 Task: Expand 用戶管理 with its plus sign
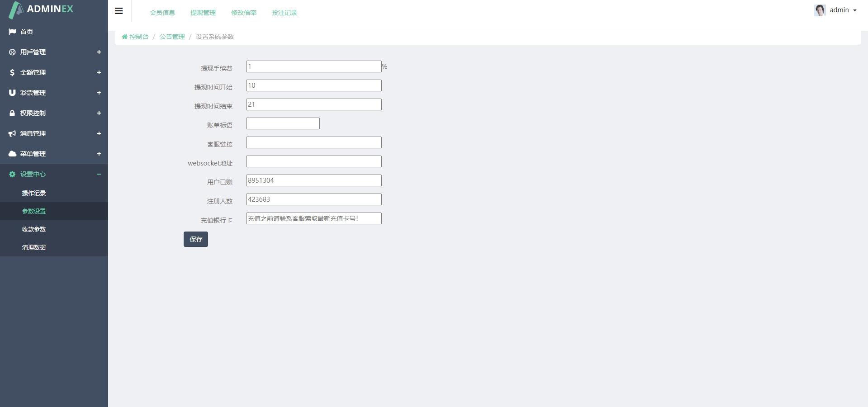tap(99, 52)
